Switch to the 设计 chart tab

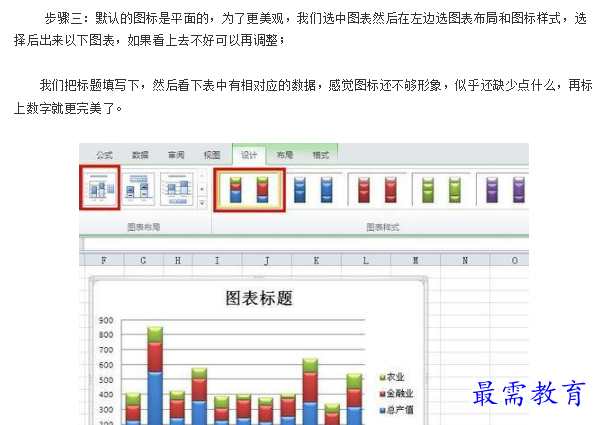(x=249, y=155)
